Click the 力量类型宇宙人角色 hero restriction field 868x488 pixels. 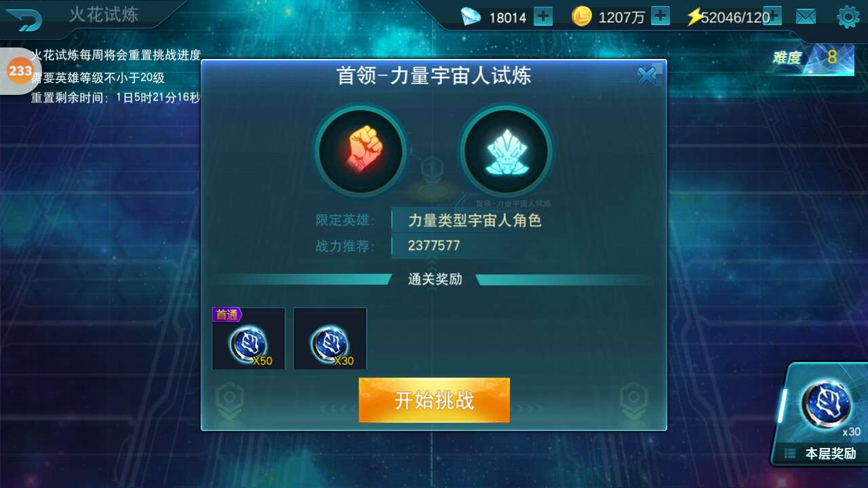(x=475, y=220)
